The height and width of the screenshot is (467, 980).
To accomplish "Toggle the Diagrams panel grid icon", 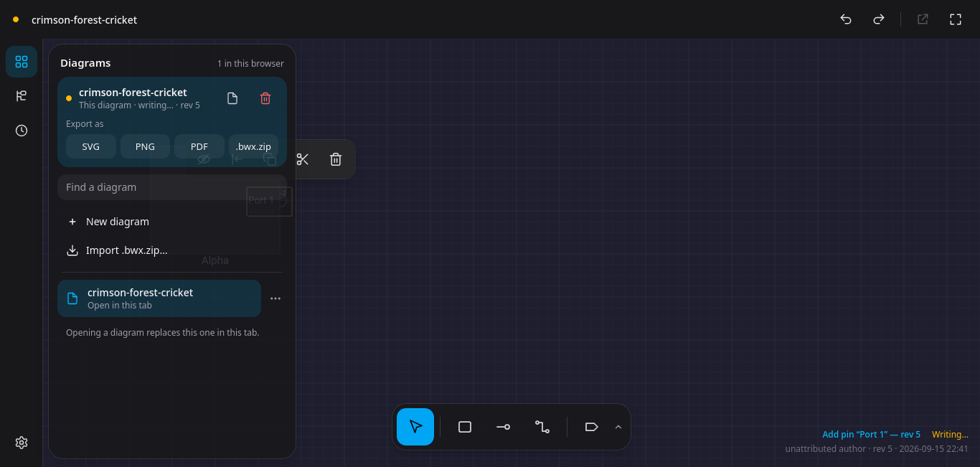I will 22,62.
